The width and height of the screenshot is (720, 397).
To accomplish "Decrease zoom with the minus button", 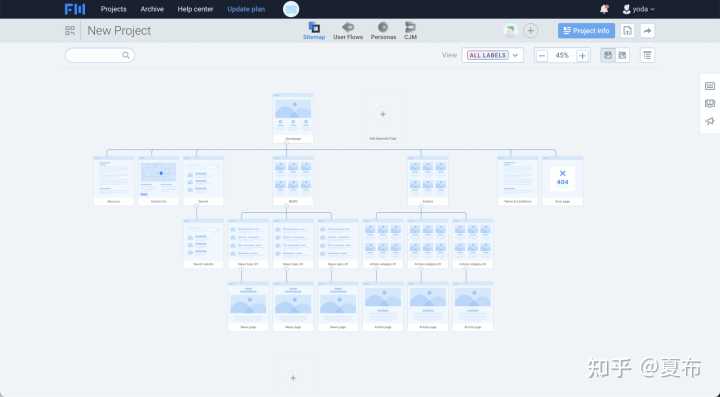I will (x=541, y=56).
